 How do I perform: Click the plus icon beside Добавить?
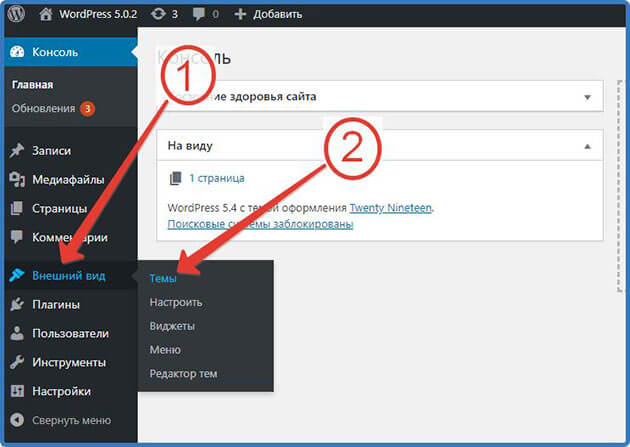pyautogui.click(x=240, y=14)
